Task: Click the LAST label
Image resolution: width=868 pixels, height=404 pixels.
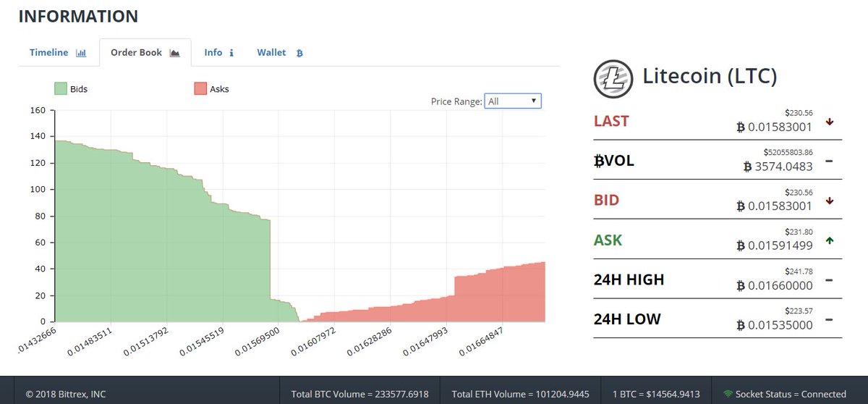Action: coord(611,121)
